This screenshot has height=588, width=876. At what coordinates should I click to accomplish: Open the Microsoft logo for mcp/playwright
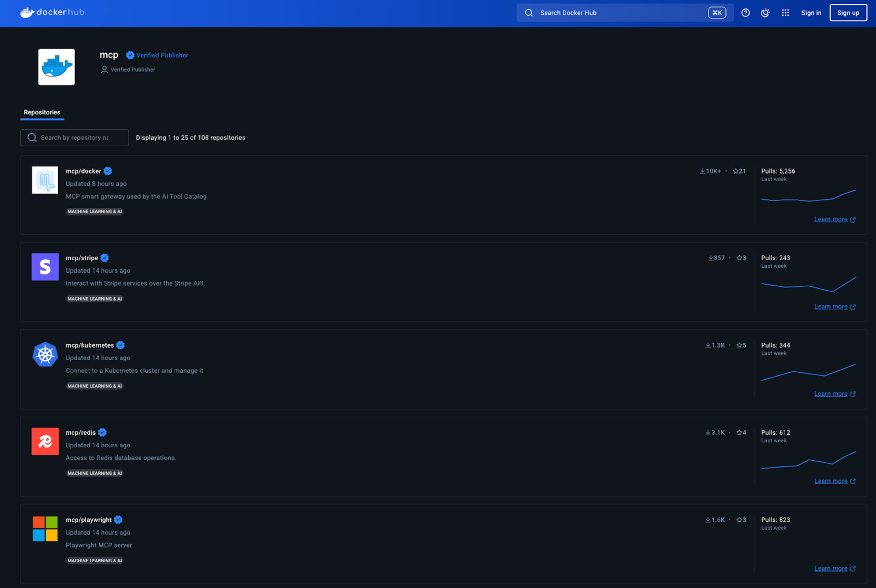[45, 529]
